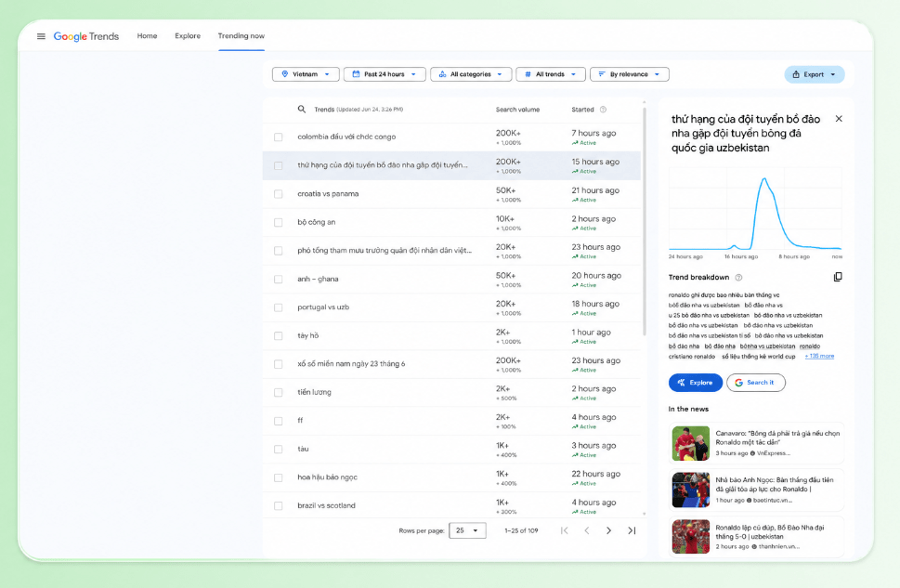Go to the Explore tab
Image resolution: width=900 pixels, height=588 pixels.
pos(188,35)
